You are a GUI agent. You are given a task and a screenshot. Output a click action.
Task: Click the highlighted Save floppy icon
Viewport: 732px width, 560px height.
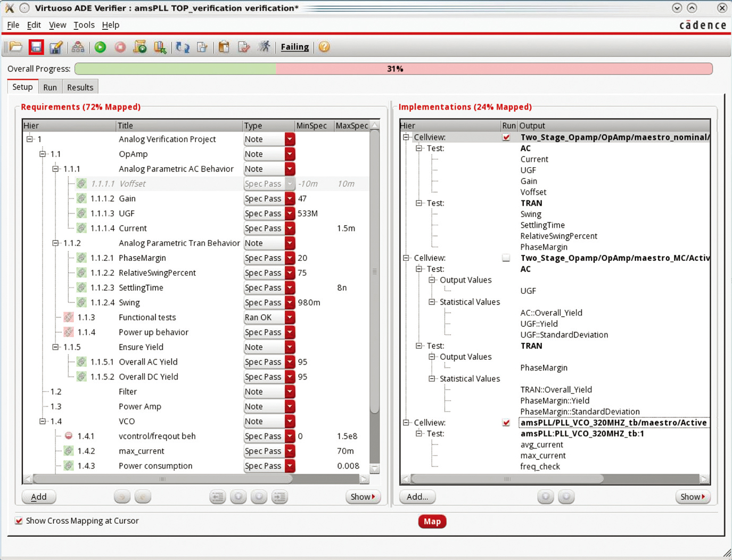(x=36, y=47)
